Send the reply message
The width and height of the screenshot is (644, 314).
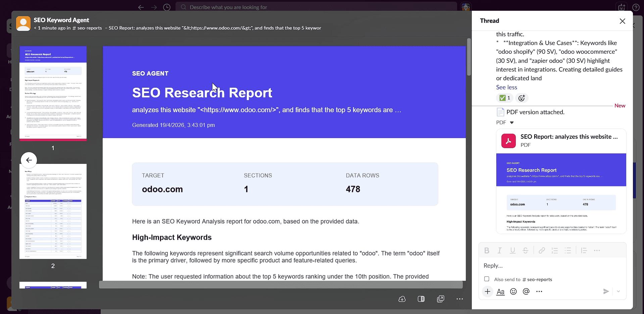606,291
